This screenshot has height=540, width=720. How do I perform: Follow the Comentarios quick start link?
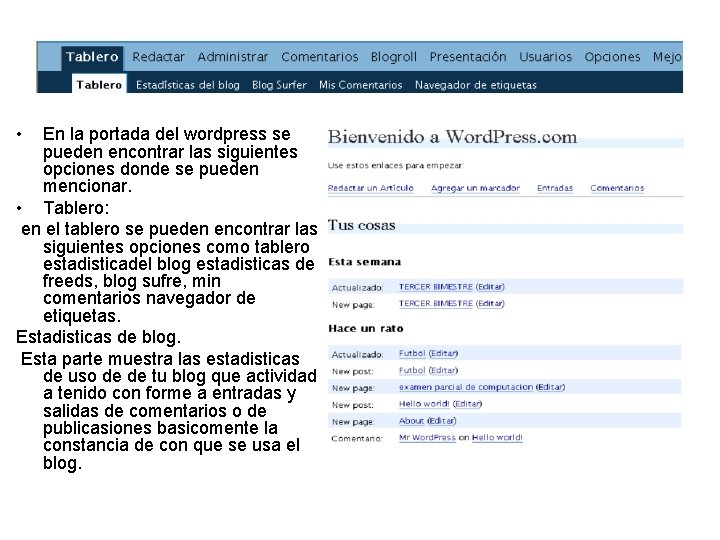click(x=617, y=188)
